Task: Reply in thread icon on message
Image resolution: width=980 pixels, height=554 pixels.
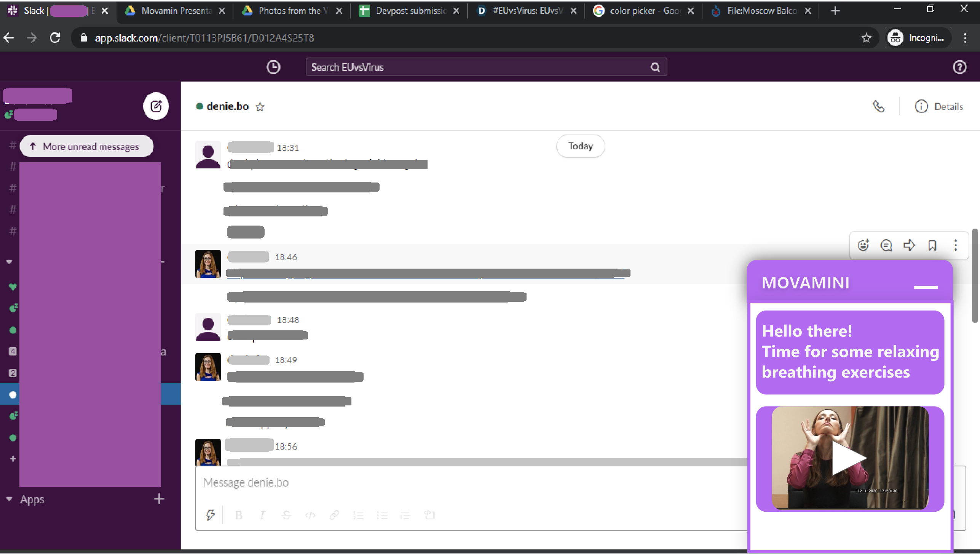Action: (x=886, y=245)
